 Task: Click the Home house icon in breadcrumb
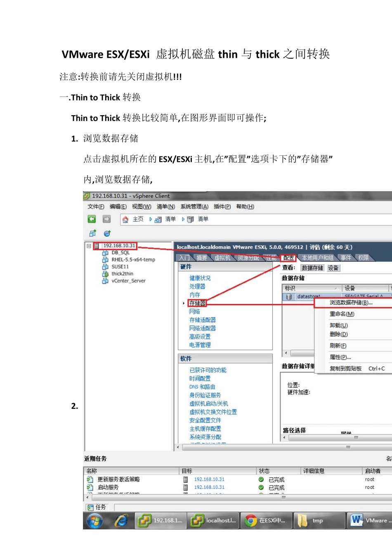[x=125, y=219]
